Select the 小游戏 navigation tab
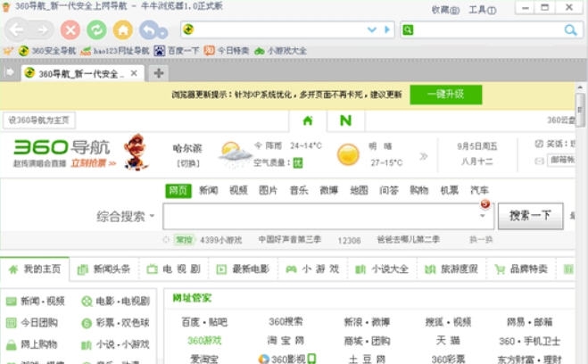This screenshot has height=364, width=588. [x=313, y=269]
